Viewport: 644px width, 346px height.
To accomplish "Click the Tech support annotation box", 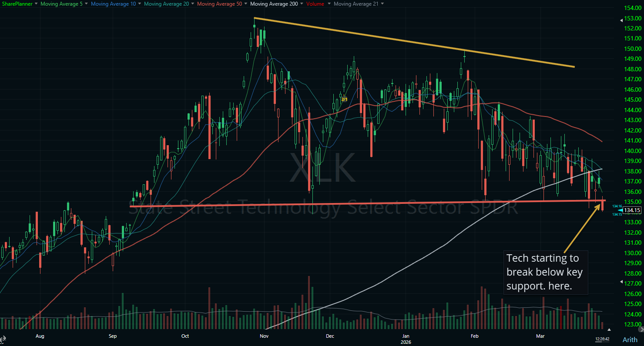I will [545, 272].
